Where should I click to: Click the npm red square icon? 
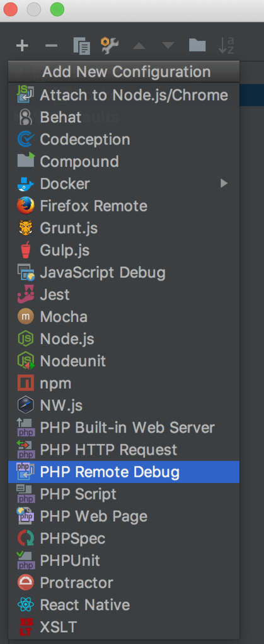tap(25, 383)
